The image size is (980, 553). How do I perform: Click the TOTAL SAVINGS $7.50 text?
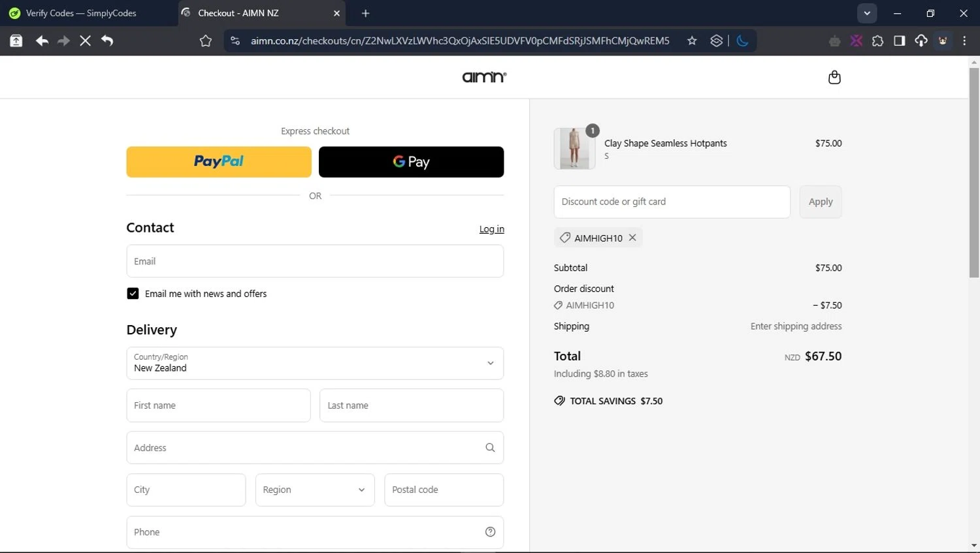pos(616,401)
